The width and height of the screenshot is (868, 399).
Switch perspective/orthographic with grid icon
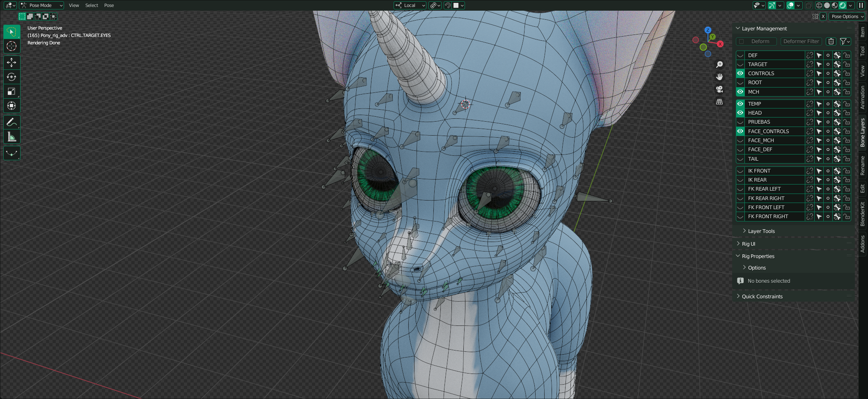pyautogui.click(x=719, y=101)
